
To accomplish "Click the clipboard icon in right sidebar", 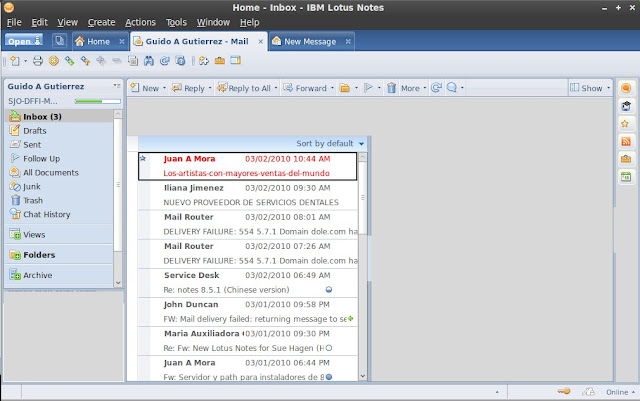I will [x=626, y=106].
